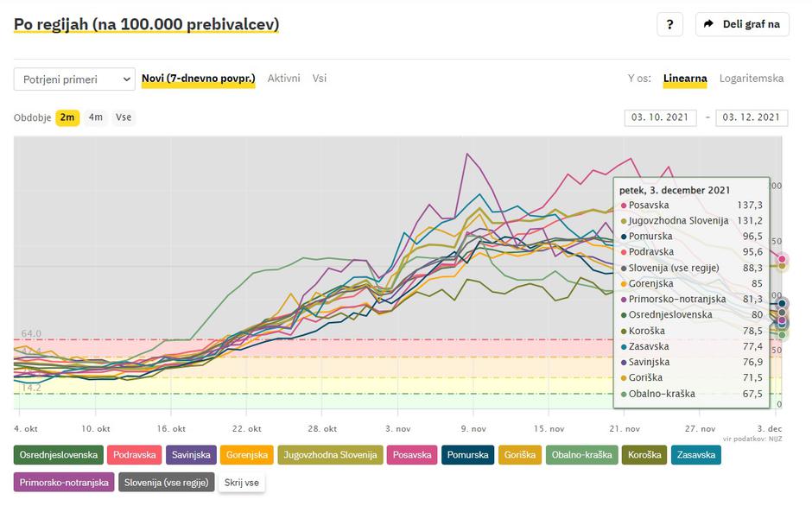
Task: Switch to the Aktivni tab
Action: (x=283, y=79)
